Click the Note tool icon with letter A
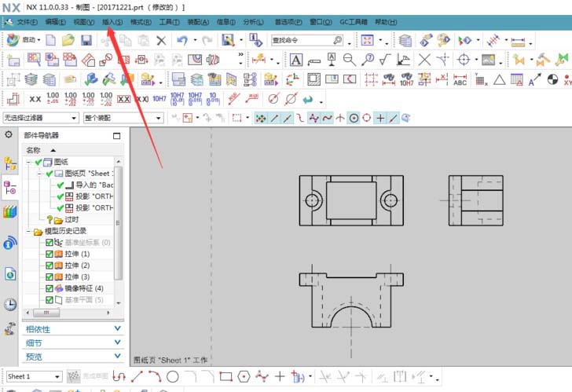 tap(296, 60)
